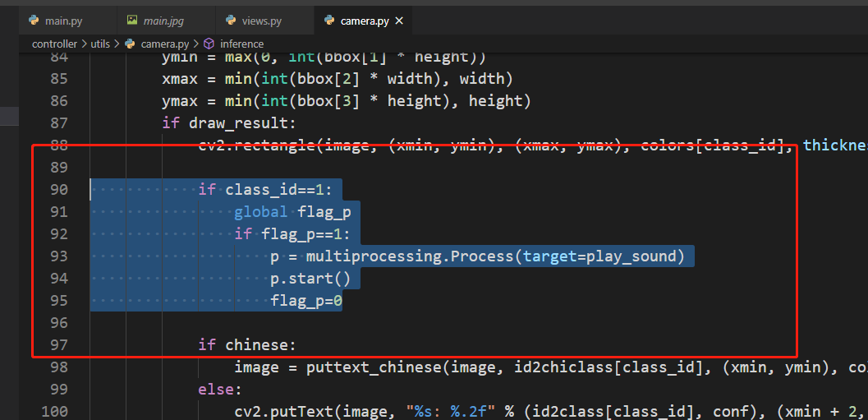Close the camera.py tab

[x=399, y=21]
